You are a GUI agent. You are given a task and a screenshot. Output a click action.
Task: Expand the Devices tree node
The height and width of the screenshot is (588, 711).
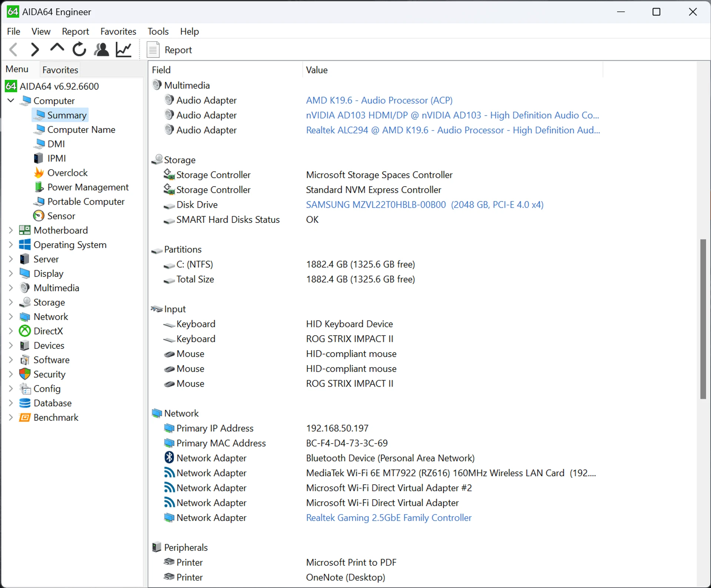11,345
